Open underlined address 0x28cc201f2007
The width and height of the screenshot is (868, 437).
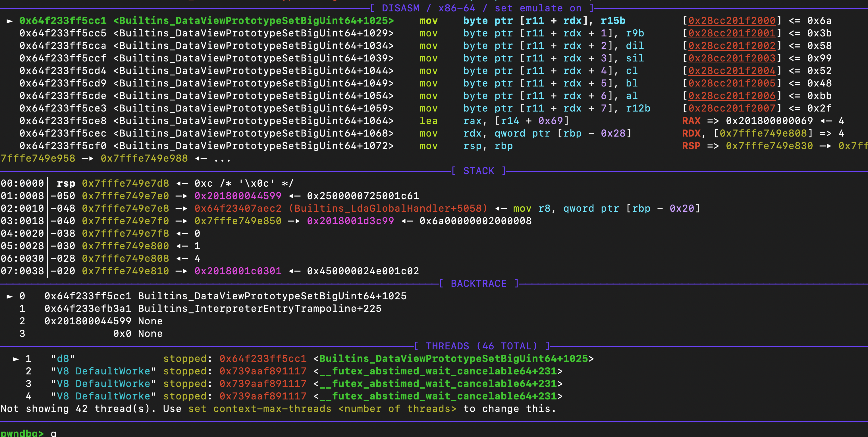pyautogui.click(x=732, y=108)
